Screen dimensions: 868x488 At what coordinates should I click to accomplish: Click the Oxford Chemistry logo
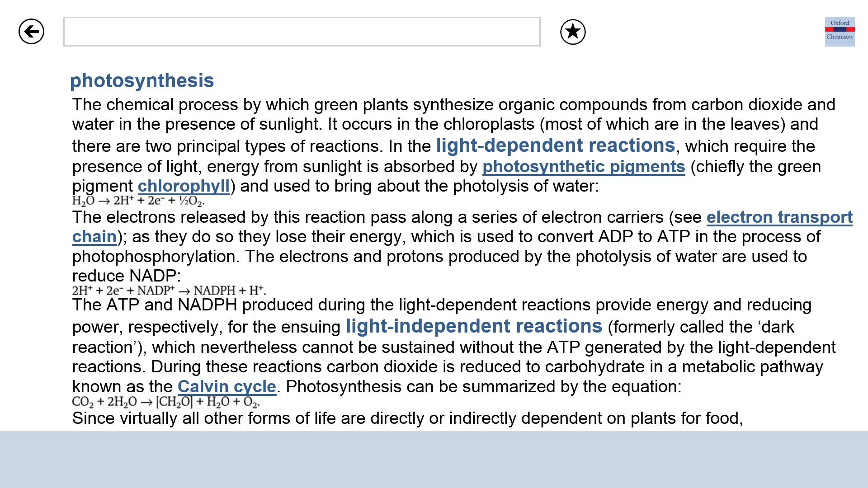coord(840,31)
